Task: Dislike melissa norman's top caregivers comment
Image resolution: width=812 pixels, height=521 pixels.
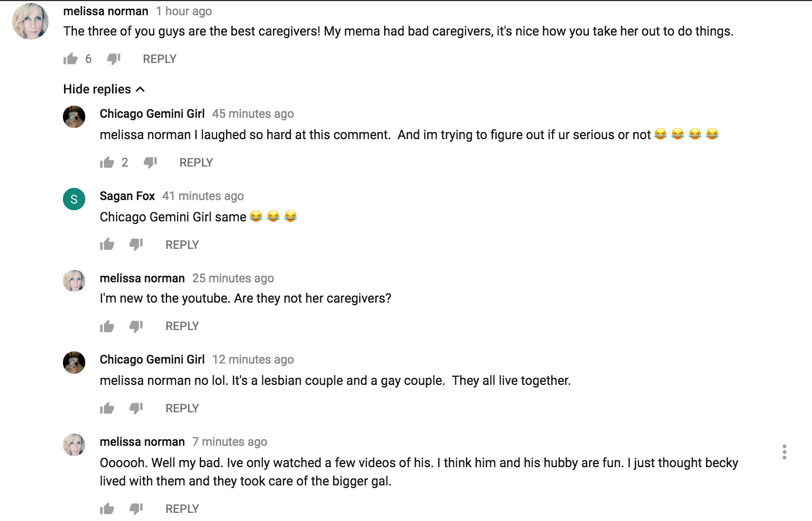Action: tap(114, 59)
